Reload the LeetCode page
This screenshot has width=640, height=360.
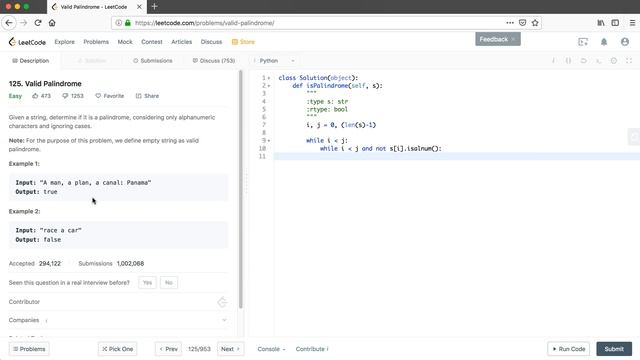[x=38, y=23]
